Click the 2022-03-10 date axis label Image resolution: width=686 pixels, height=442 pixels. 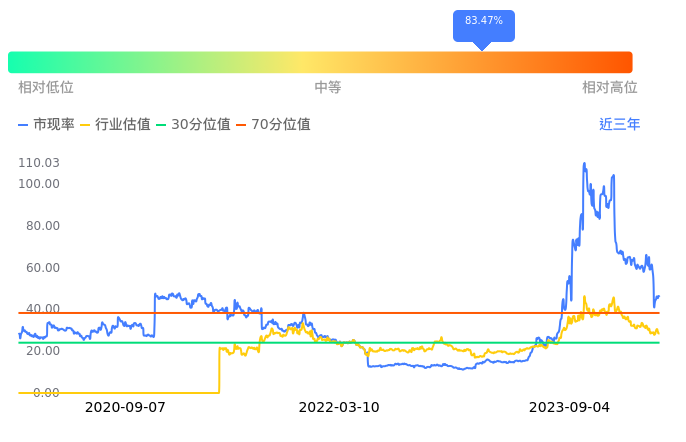tap(339, 408)
